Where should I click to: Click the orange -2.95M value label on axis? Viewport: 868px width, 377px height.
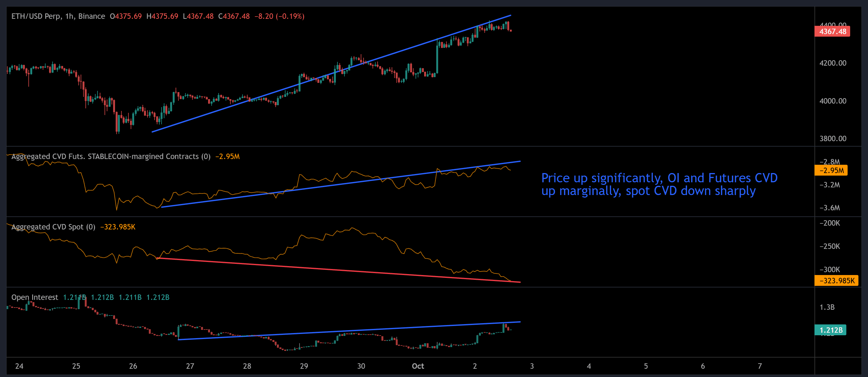[x=831, y=170]
